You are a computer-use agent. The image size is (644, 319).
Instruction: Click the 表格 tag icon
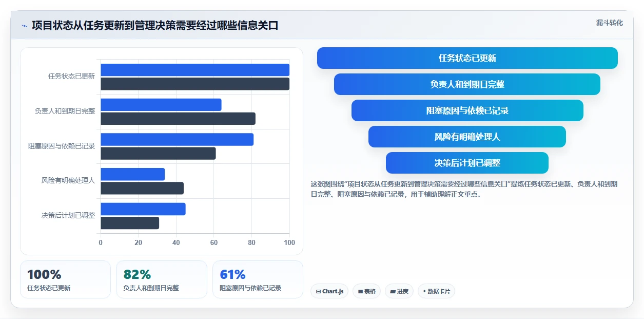pyautogui.click(x=360, y=291)
